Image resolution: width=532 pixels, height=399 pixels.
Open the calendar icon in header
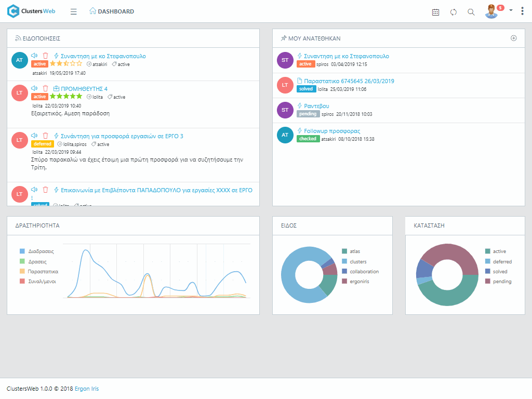click(436, 12)
